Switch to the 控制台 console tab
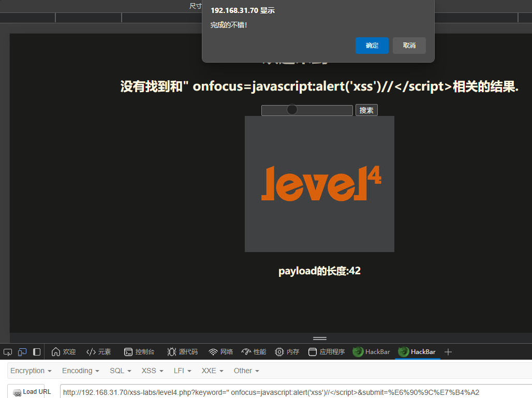The image size is (532, 398). click(x=139, y=352)
